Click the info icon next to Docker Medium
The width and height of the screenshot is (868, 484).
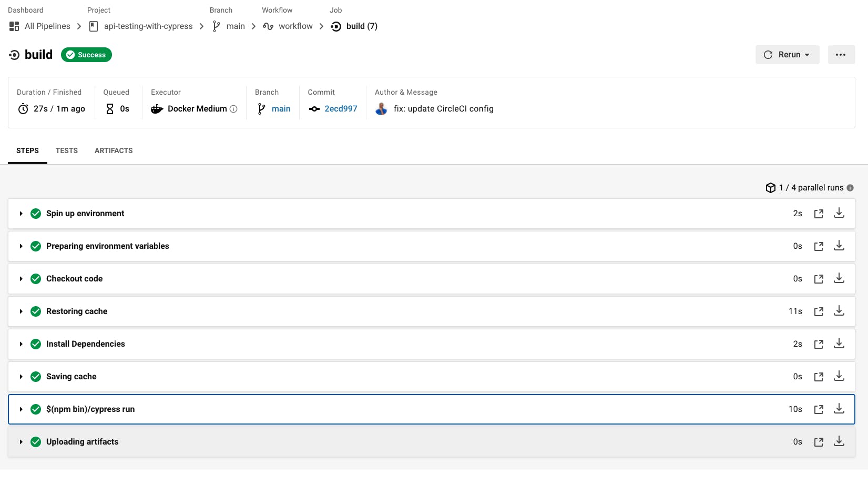click(x=233, y=109)
